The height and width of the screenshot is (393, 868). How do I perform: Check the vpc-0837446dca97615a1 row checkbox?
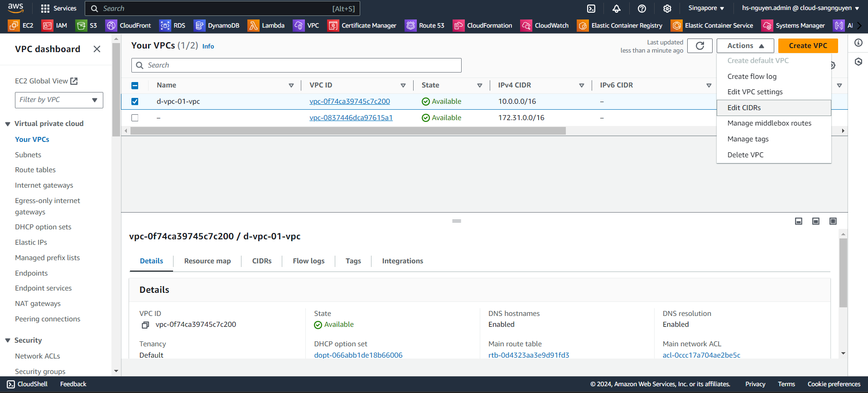[135, 118]
